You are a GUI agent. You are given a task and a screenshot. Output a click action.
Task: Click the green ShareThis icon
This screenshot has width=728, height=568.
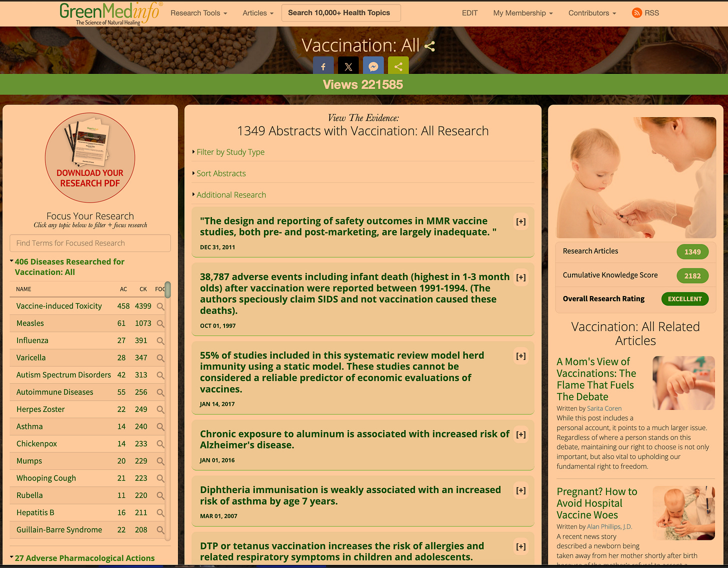click(x=398, y=66)
